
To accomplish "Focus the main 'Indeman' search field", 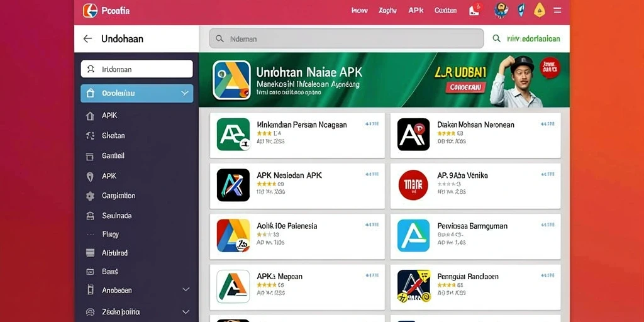I will click(347, 38).
